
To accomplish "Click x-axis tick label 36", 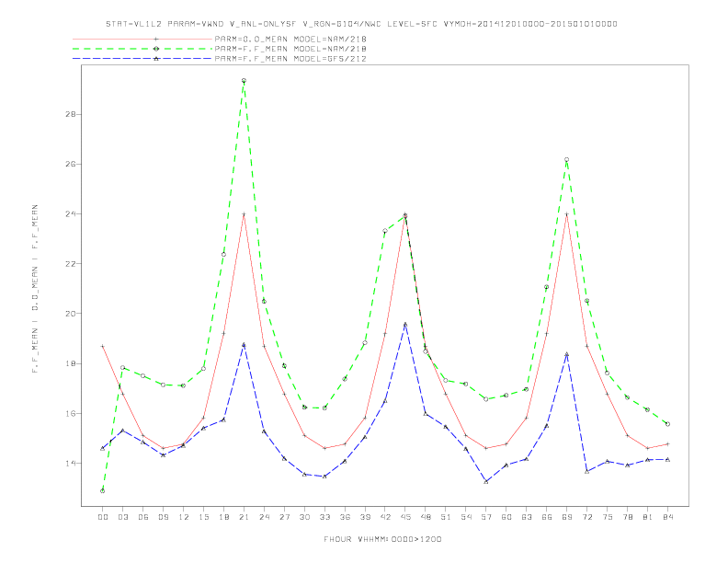I will 345,517.
